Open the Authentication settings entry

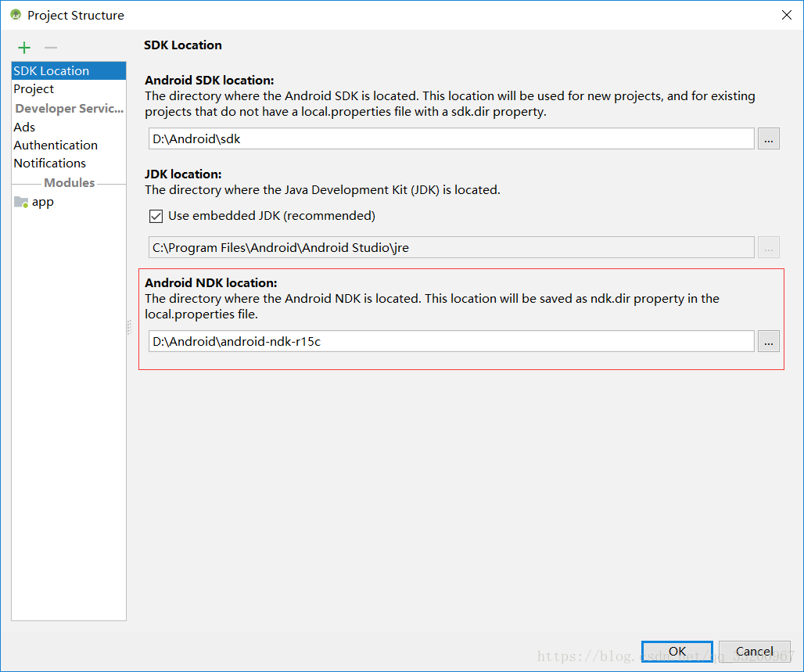tap(56, 145)
